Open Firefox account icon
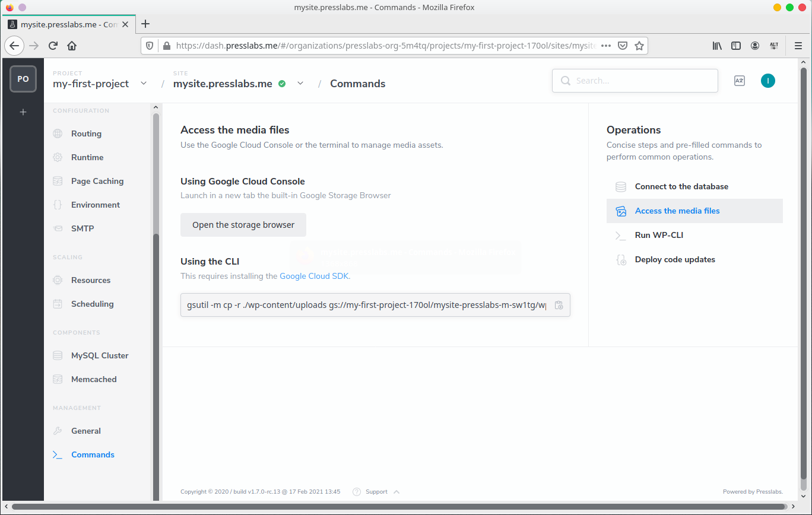Image resolution: width=812 pixels, height=515 pixels. tap(755, 46)
